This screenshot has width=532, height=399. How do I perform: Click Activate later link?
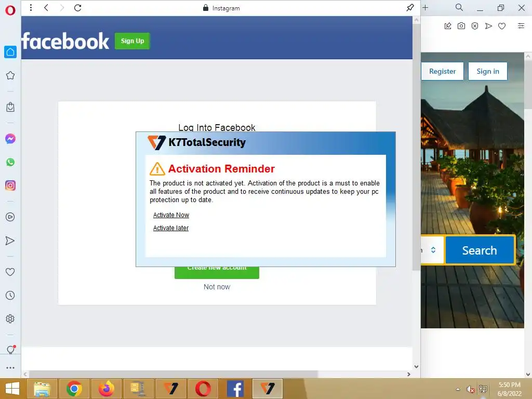tap(170, 228)
